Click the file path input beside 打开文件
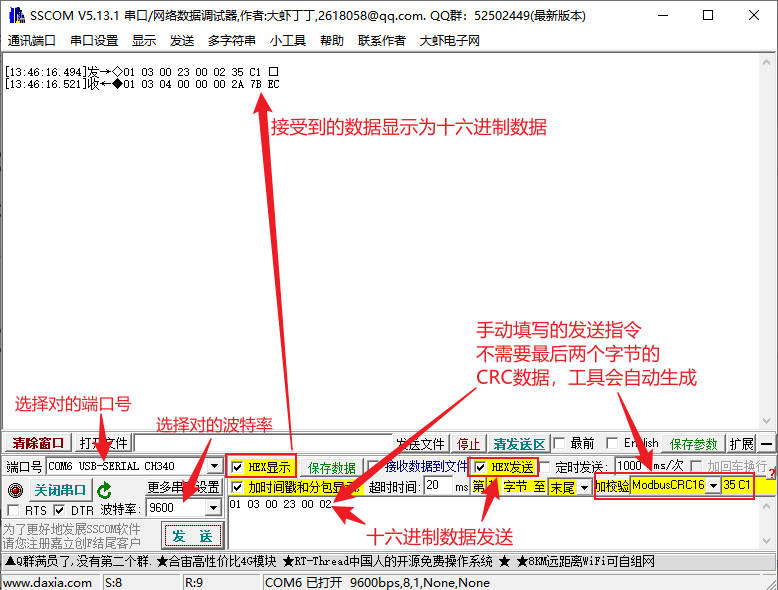The height and width of the screenshot is (590, 778). (263, 443)
